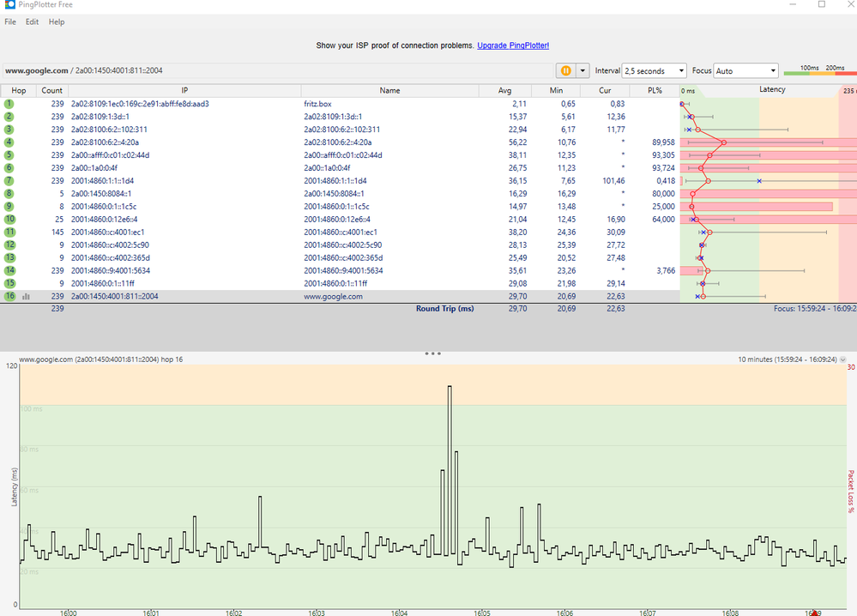The image size is (857, 616).
Task: Click packet loss value 64,000 in hop 10
Action: pyautogui.click(x=663, y=219)
